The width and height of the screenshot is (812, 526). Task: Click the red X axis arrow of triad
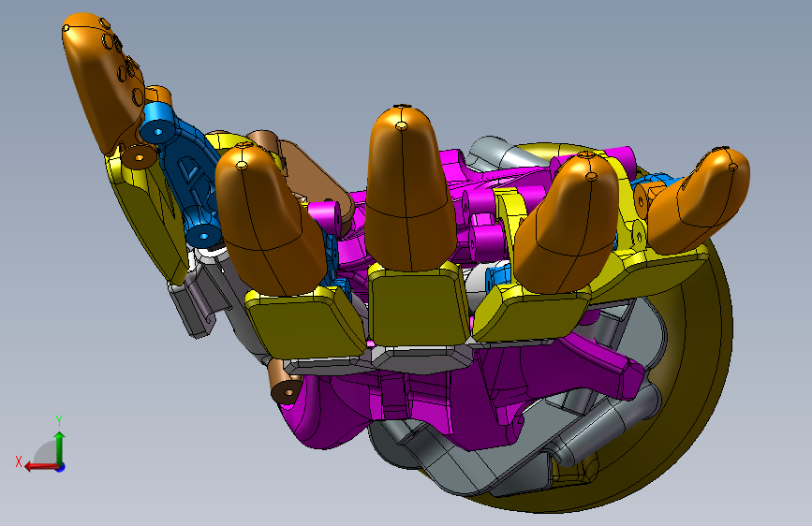pos(40,466)
